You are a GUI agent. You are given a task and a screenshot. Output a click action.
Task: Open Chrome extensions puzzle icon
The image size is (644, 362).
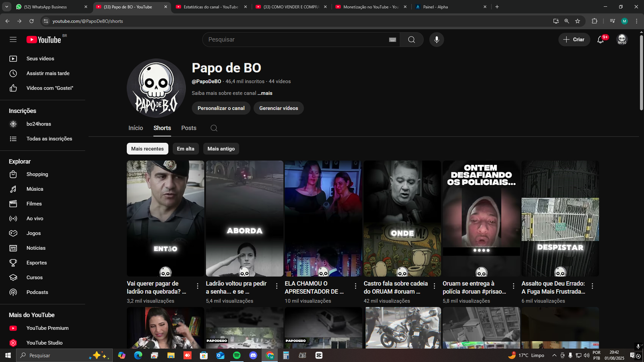pos(594,21)
